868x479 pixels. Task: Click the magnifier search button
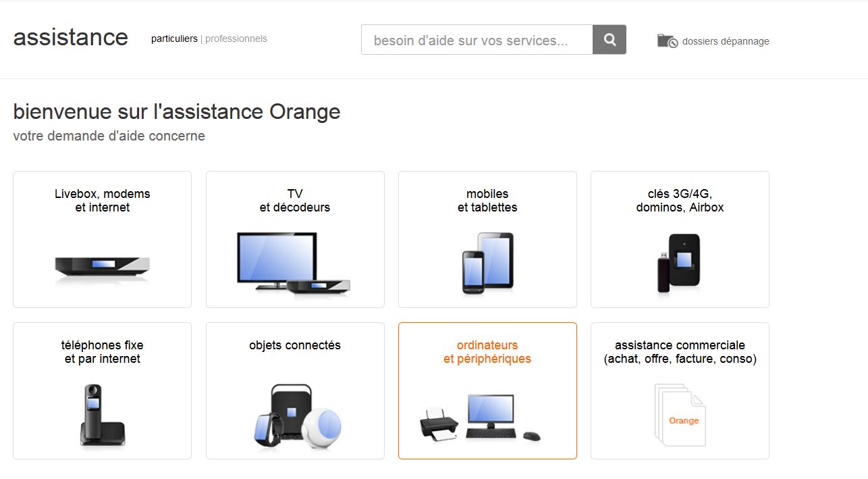[x=609, y=40]
